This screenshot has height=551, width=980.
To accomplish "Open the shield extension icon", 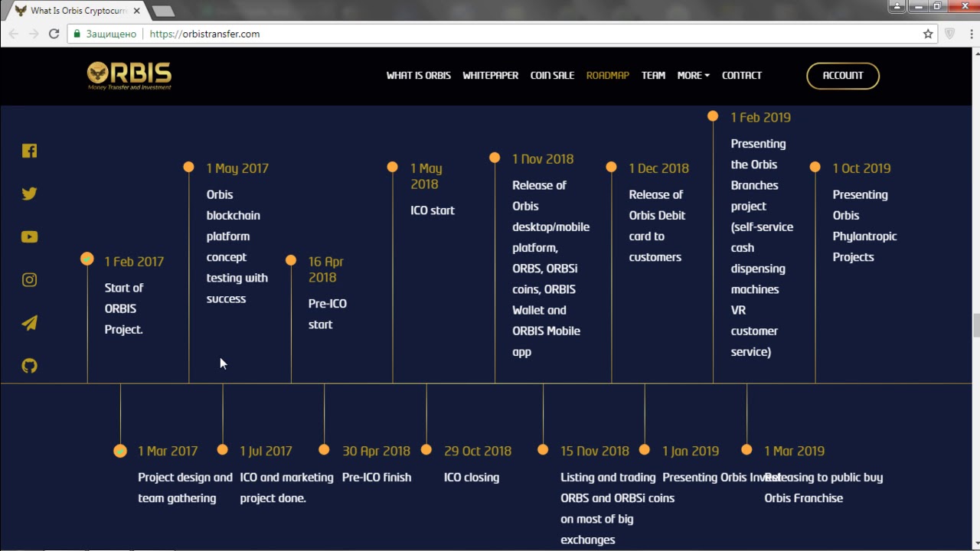I will (x=949, y=34).
